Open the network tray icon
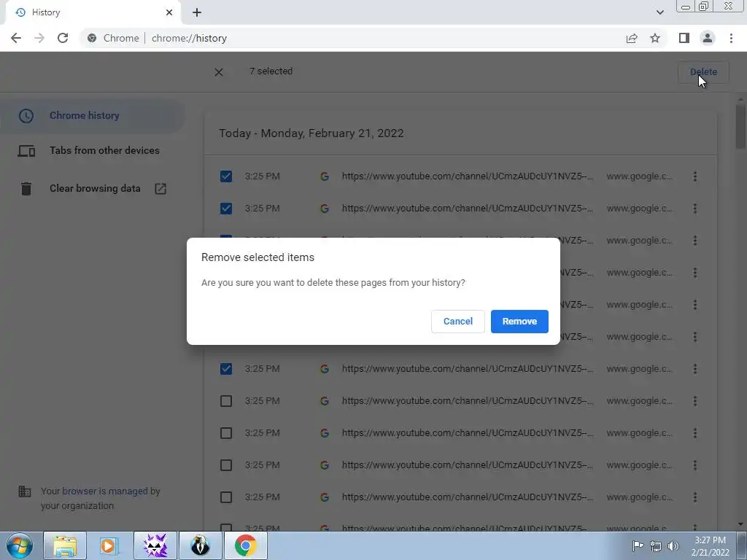The width and height of the screenshot is (747, 560). (656, 546)
